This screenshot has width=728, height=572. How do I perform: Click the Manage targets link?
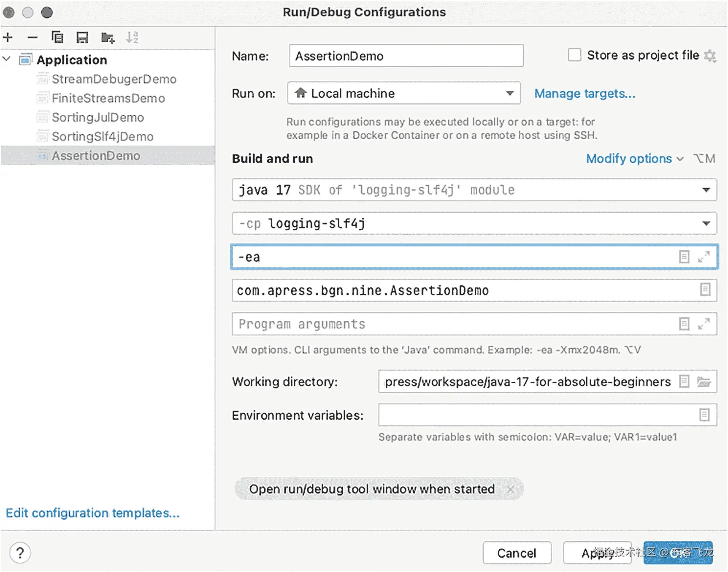point(585,93)
